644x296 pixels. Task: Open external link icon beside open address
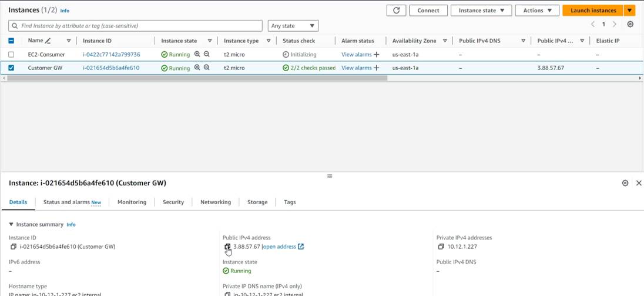tap(301, 247)
